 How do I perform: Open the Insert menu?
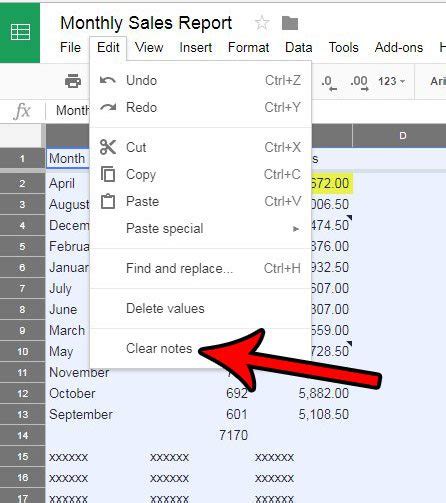point(196,47)
